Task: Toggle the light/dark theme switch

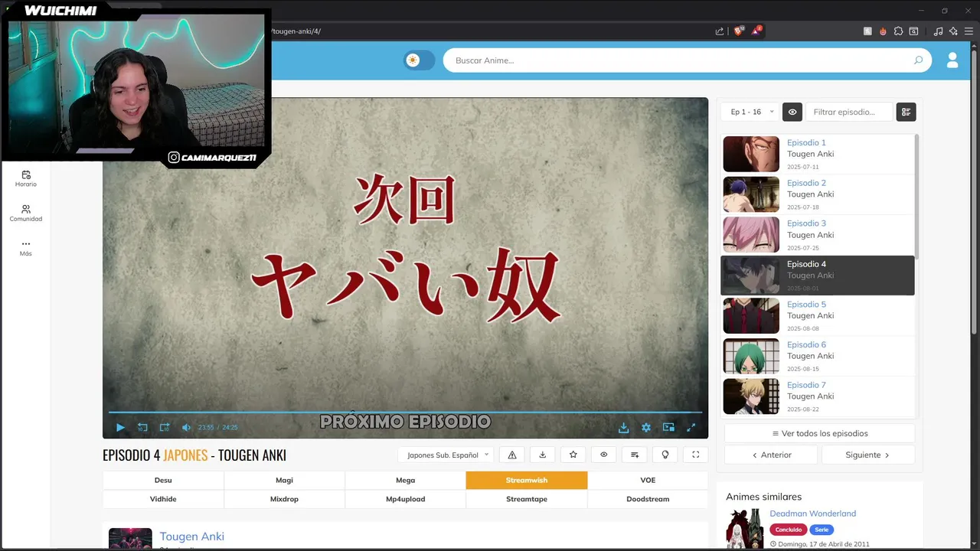Action: tap(419, 60)
